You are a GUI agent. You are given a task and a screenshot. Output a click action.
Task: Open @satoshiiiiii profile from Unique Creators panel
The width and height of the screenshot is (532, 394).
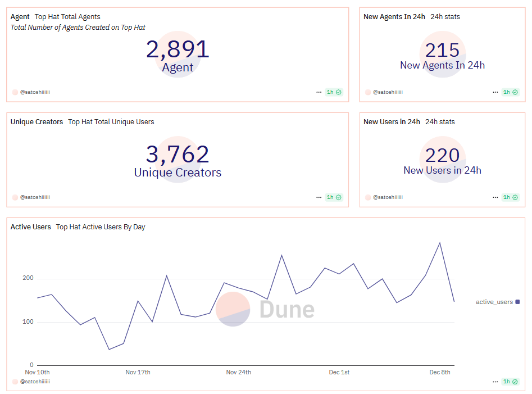pos(35,197)
